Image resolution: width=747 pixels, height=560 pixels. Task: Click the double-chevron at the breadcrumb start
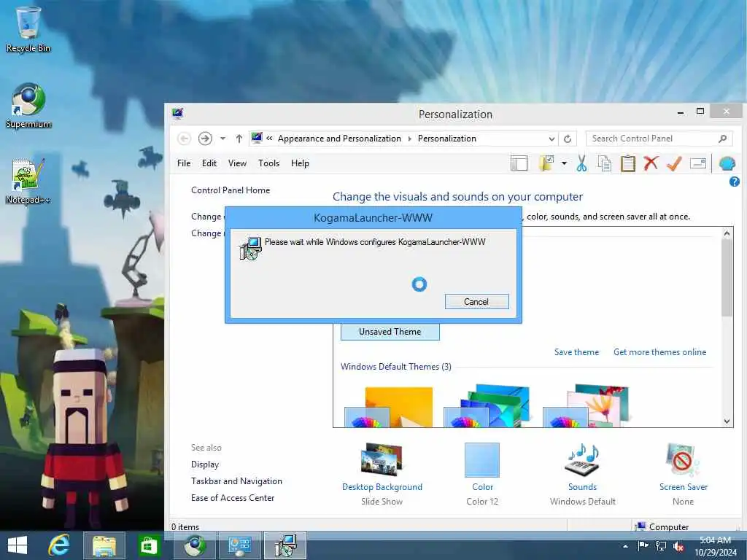click(x=269, y=138)
